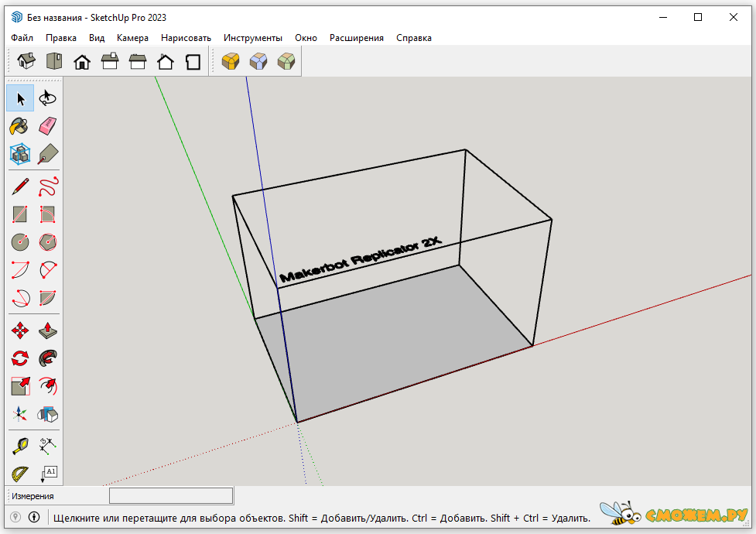
Task: Click the status hint starting with Щелкните
Action: click(322, 518)
